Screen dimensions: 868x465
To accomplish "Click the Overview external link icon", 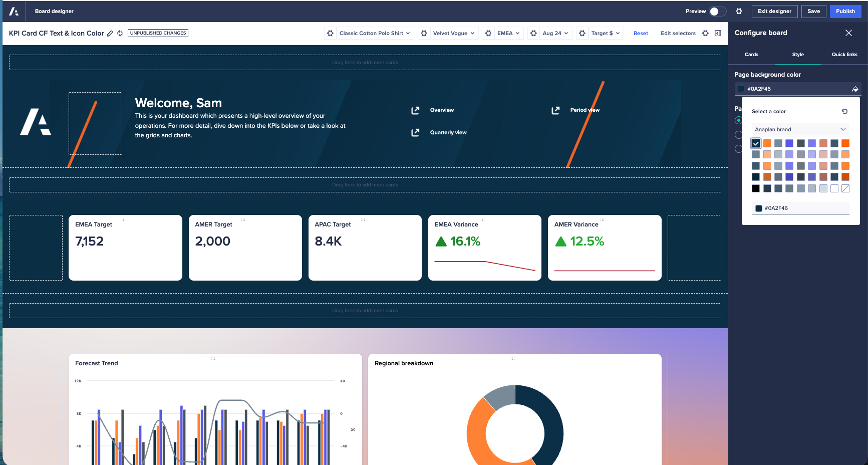I will 415,110.
